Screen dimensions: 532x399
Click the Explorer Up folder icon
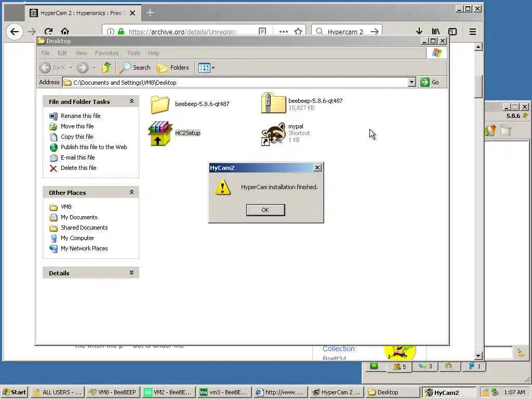coord(107,68)
